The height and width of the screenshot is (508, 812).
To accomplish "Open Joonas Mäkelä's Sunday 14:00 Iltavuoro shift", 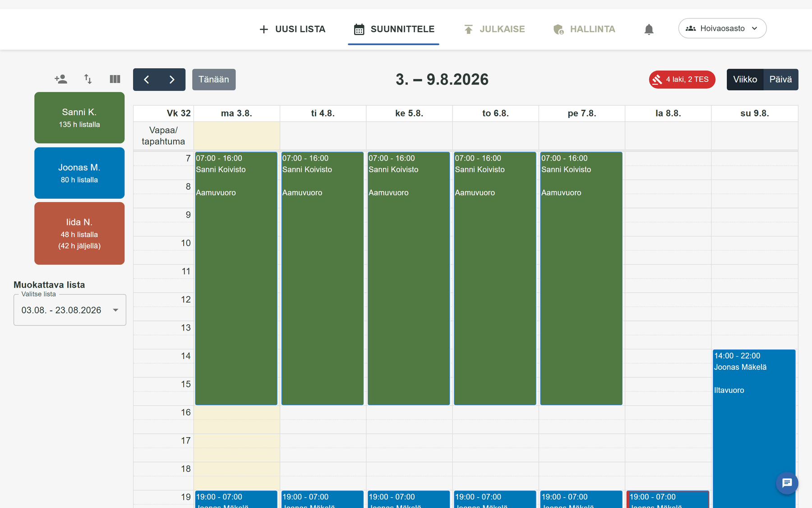I will (x=754, y=429).
